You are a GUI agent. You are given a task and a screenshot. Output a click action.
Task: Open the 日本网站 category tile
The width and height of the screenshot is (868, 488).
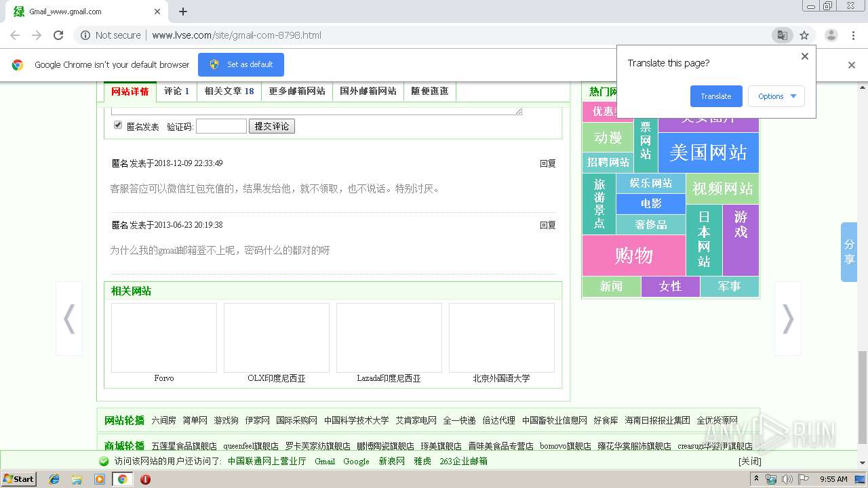pos(704,240)
